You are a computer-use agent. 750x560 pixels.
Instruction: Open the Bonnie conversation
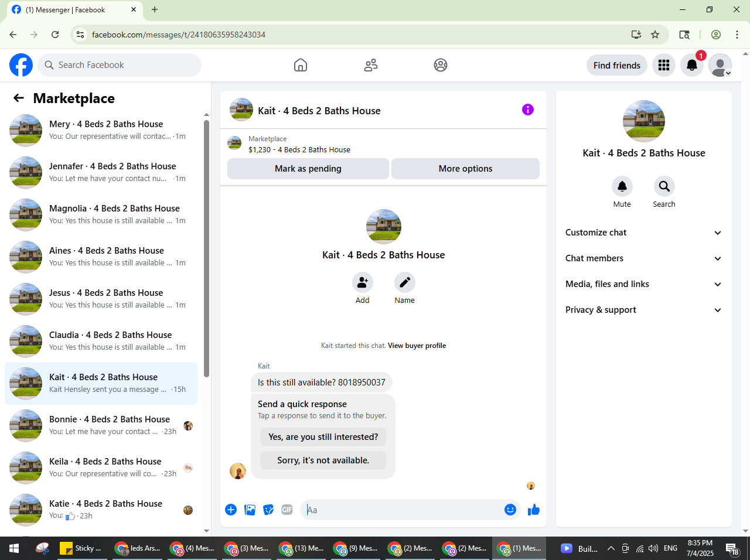101,425
